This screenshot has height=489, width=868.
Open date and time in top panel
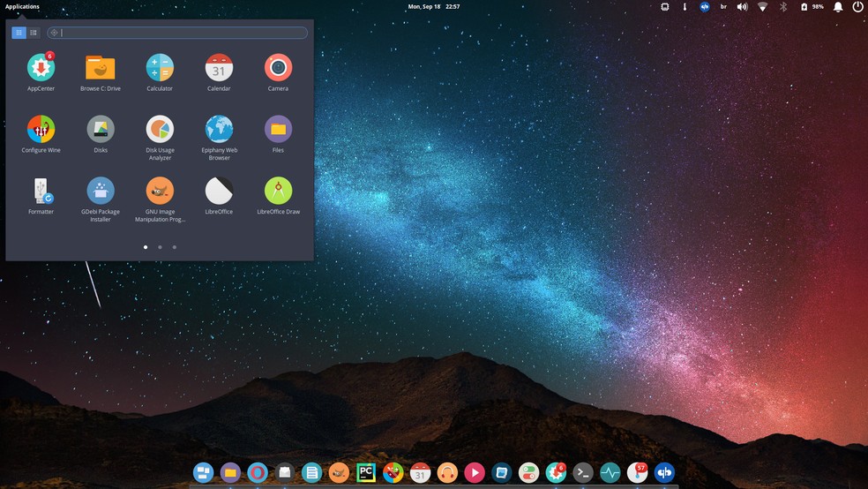click(x=434, y=7)
